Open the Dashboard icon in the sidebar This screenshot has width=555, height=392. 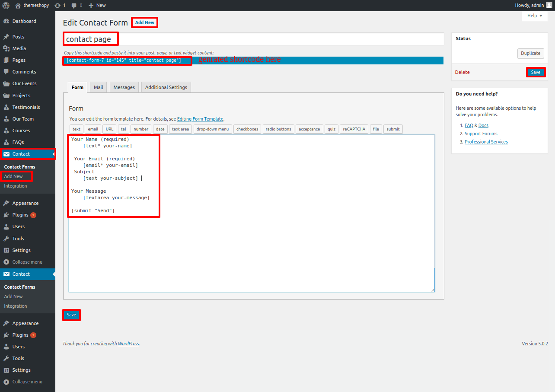pos(6,21)
